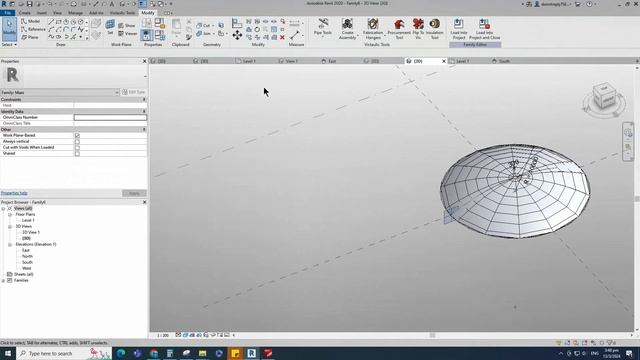Screen dimensions: 640x360
Task: Select North elevation in Project Browser
Action: (x=27, y=256)
